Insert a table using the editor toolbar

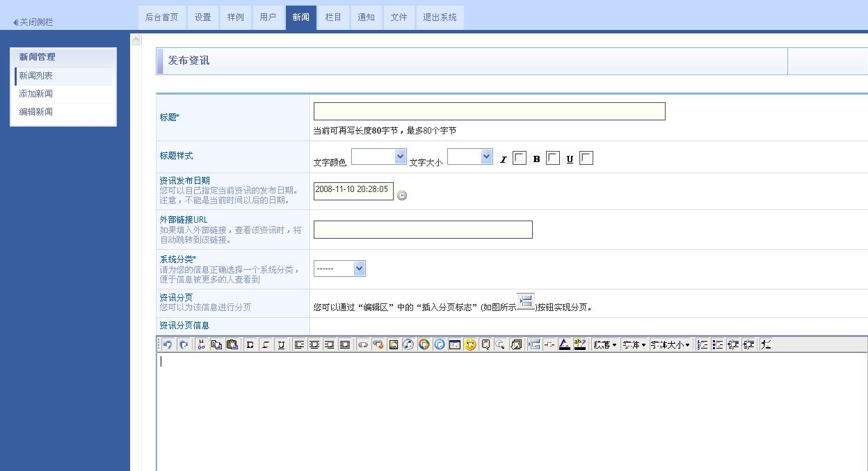coord(454,344)
